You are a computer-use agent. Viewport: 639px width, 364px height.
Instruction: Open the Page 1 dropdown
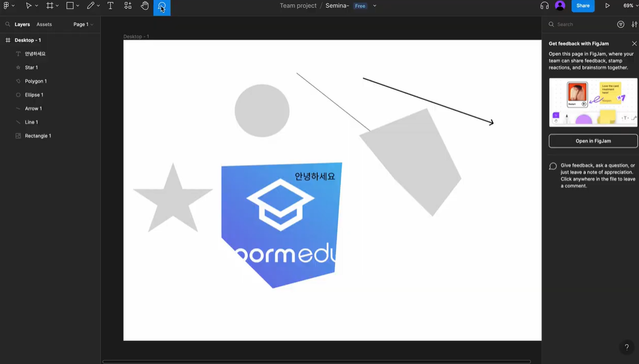pos(83,24)
